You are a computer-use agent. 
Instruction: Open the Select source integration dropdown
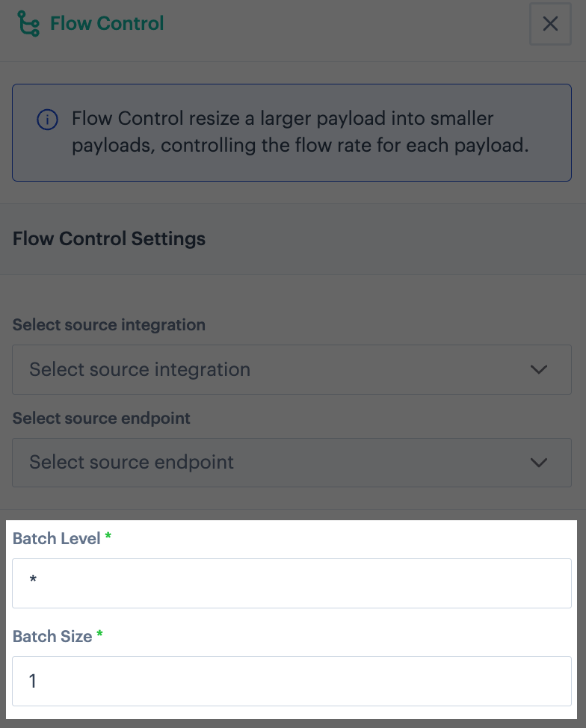pyautogui.click(x=292, y=369)
